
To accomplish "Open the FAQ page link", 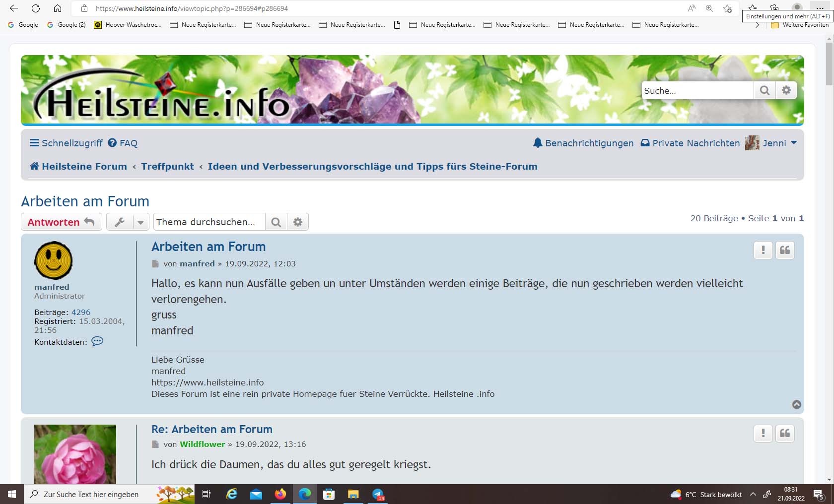I will (x=123, y=143).
